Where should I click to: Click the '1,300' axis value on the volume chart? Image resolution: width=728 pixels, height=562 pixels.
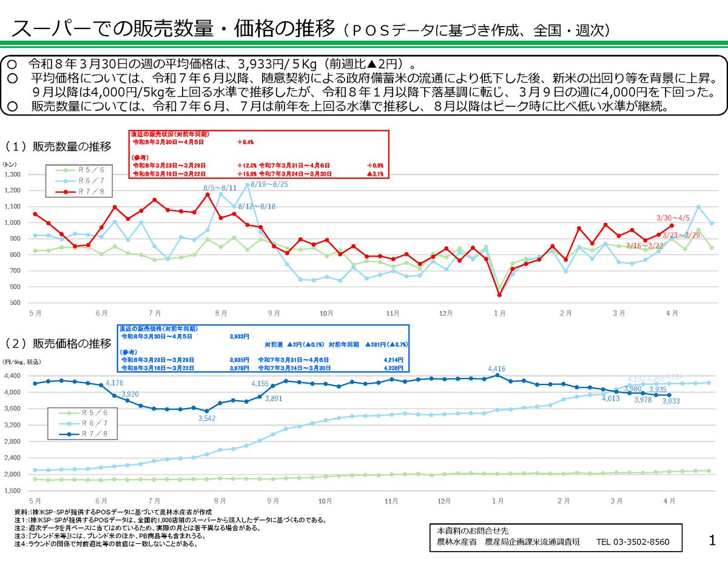pyautogui.click(x=12, y=175)
